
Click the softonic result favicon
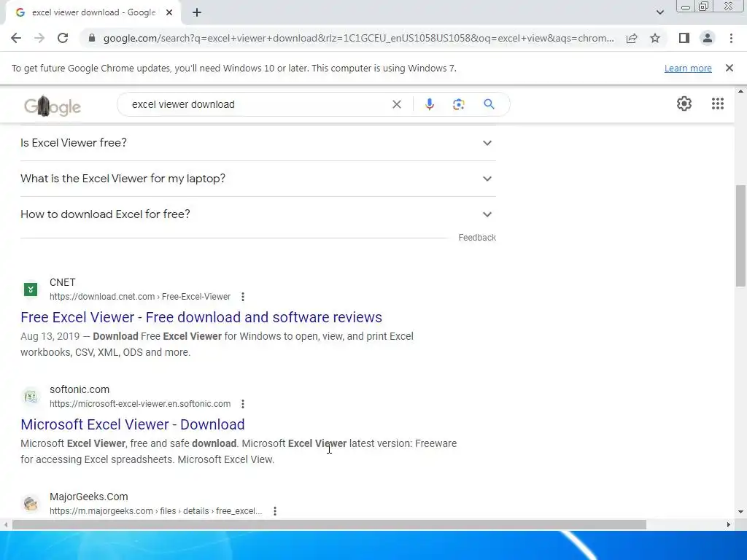pos(31,396)
